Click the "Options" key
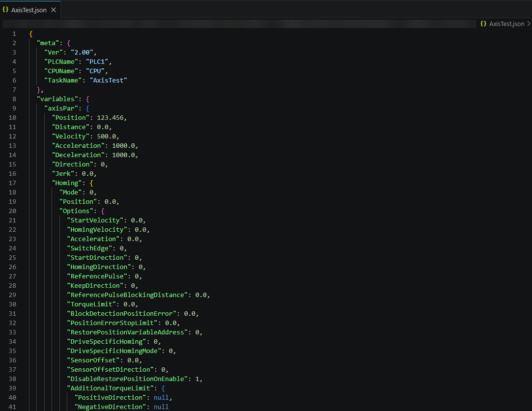This screenshot has height=411, width=532. (76, 211)
